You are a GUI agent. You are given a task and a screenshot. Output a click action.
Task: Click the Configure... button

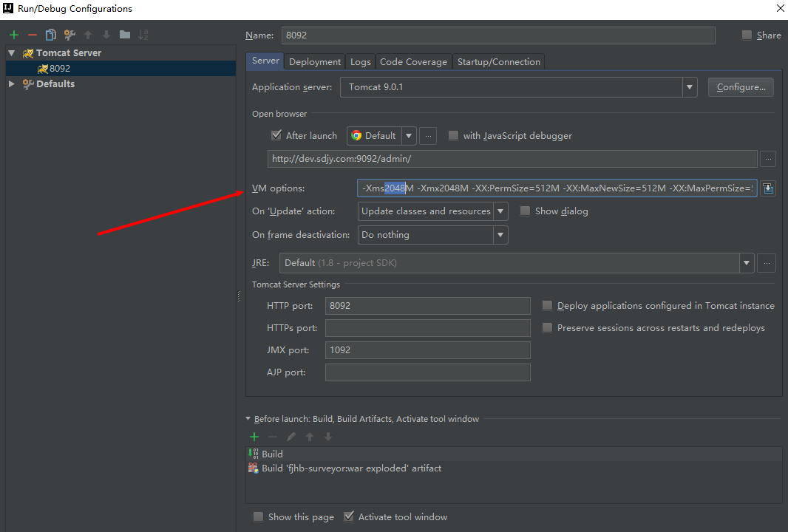(x=741, y=87)
